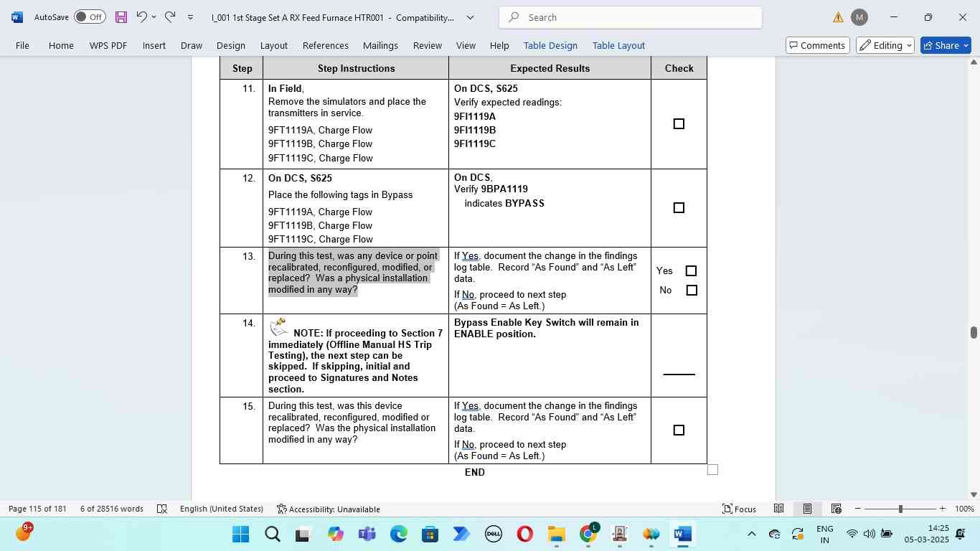Enable Focus mode in status bar
The image size is (980, 551).
coord(739,509)
